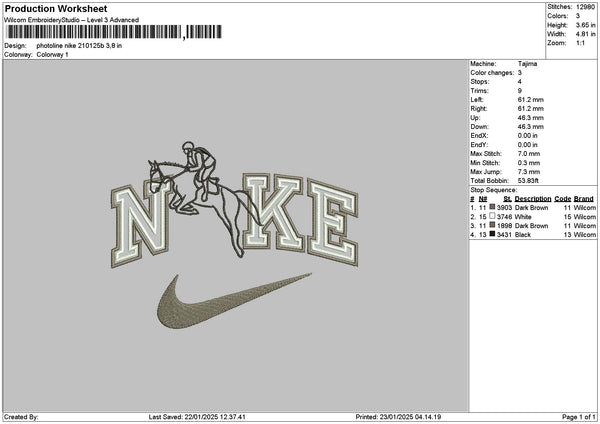Click the Description column header

533,199
